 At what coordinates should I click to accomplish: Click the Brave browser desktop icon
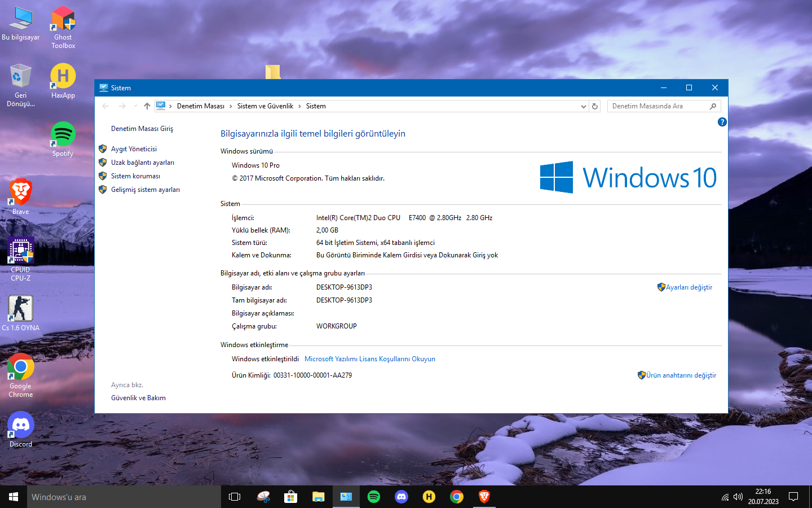pos(21,196)
